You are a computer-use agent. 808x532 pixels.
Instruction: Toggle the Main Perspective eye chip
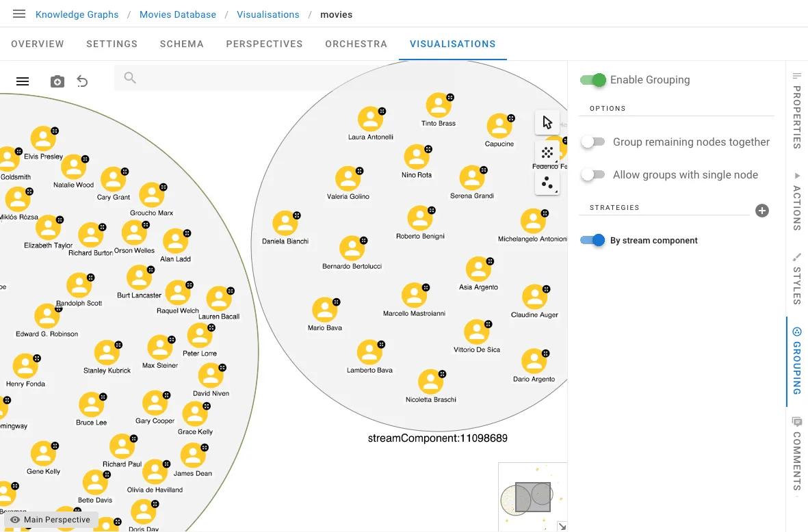(x=50, y=520)
